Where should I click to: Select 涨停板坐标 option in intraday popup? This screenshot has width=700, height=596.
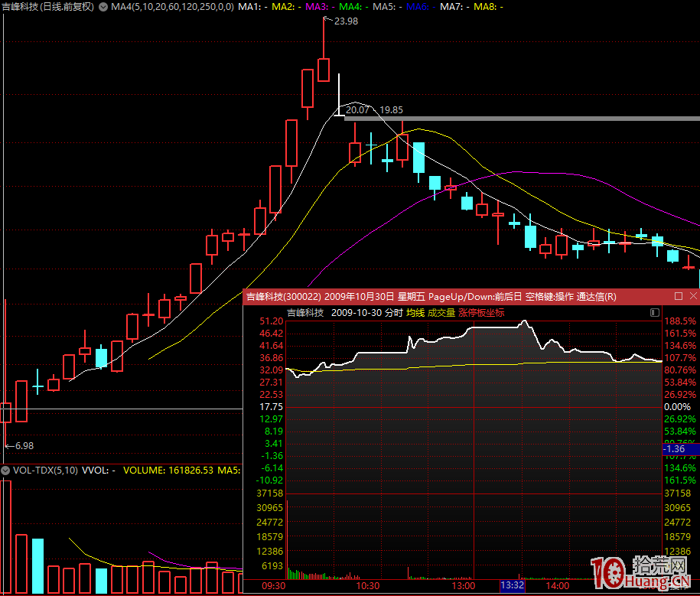click(x=481, y=312)
